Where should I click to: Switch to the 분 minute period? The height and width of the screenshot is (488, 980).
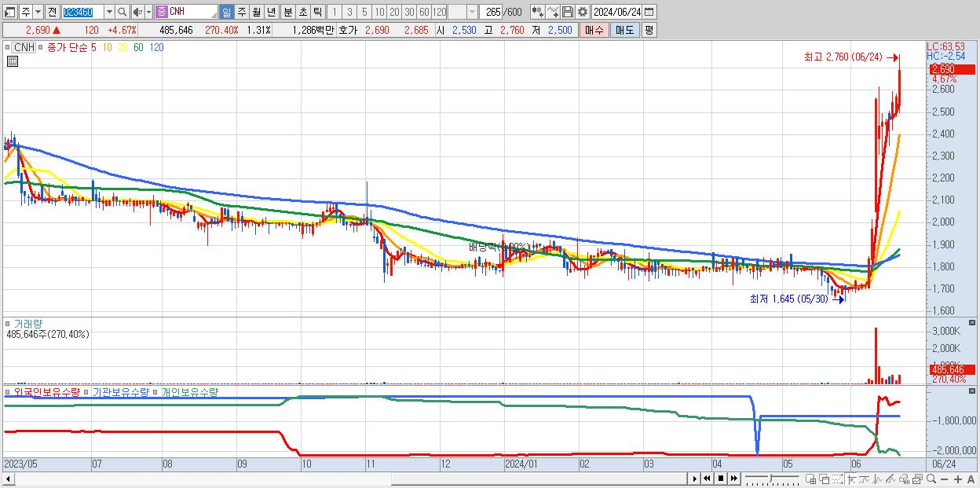(x=287, y=12)
